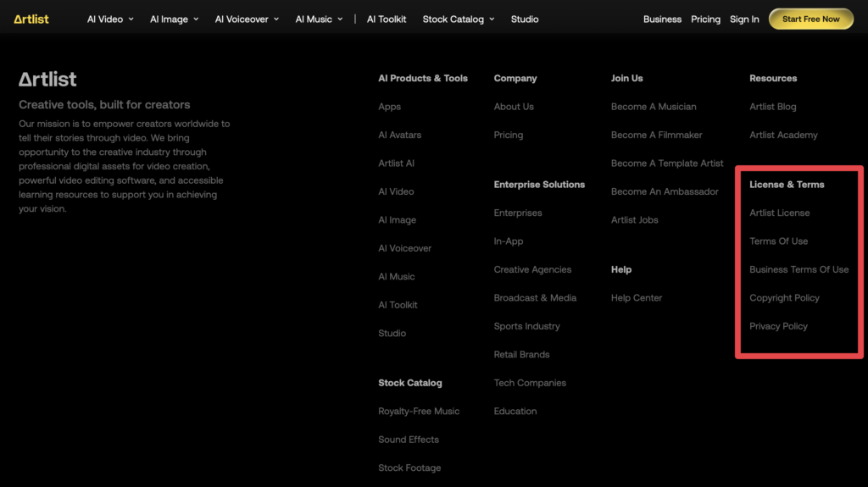Image resolution: width=868 pixels, height=487 pixels.
Task: Open Pricing in the top navigation
Action: tap(705, 19)
